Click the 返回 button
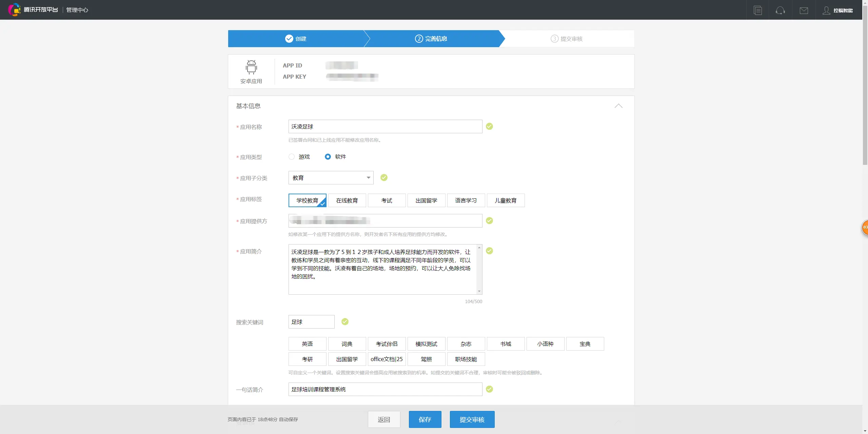Viewport: 868px width, 434px height. (x=384, y=419)
